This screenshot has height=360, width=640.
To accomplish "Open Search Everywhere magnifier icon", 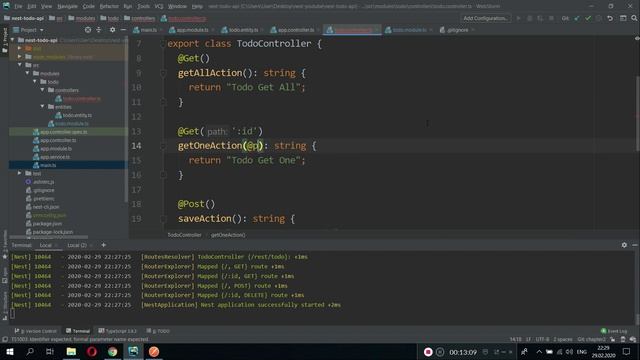I will (634, 18).
